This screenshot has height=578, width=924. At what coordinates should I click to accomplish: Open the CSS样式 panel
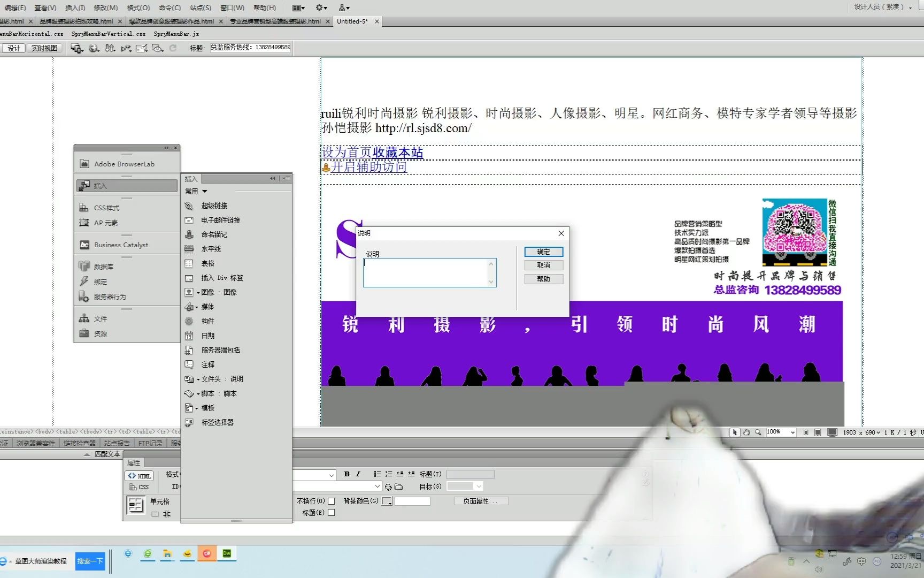127,208
